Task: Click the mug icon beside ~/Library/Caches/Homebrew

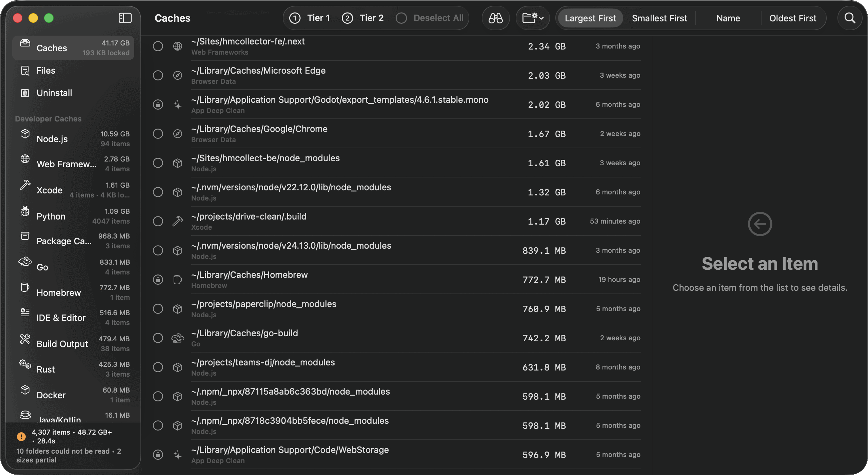Action: tap(178, 280)
